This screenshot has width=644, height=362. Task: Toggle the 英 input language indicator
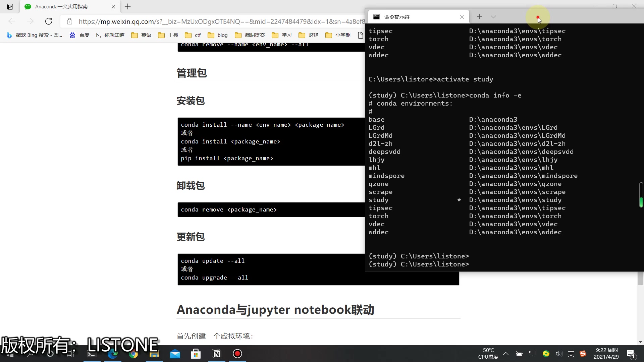click(571, 354)
